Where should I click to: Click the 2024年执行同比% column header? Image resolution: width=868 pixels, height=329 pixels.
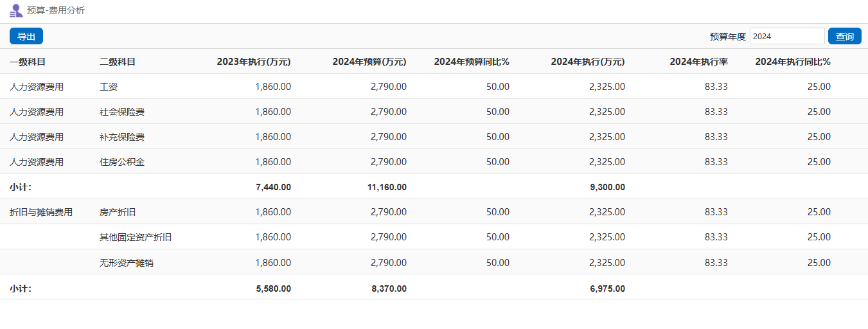[793, 62]
